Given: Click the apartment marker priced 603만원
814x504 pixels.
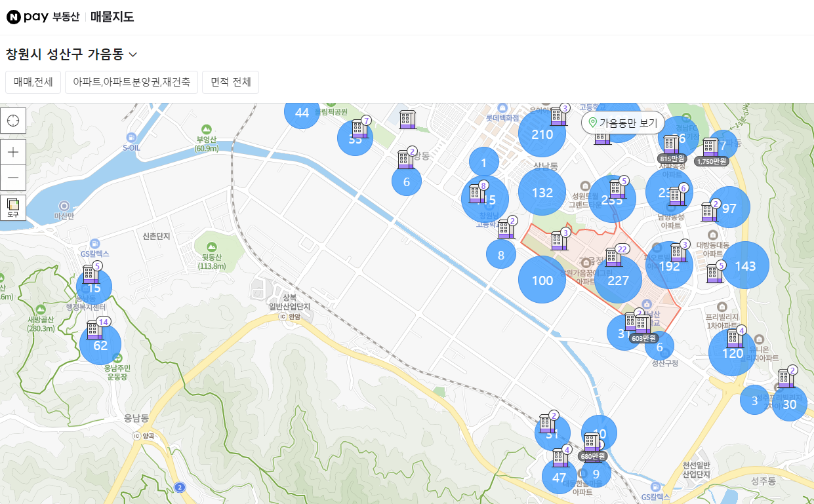Looking at the screenshot, I should pos(643,328).
